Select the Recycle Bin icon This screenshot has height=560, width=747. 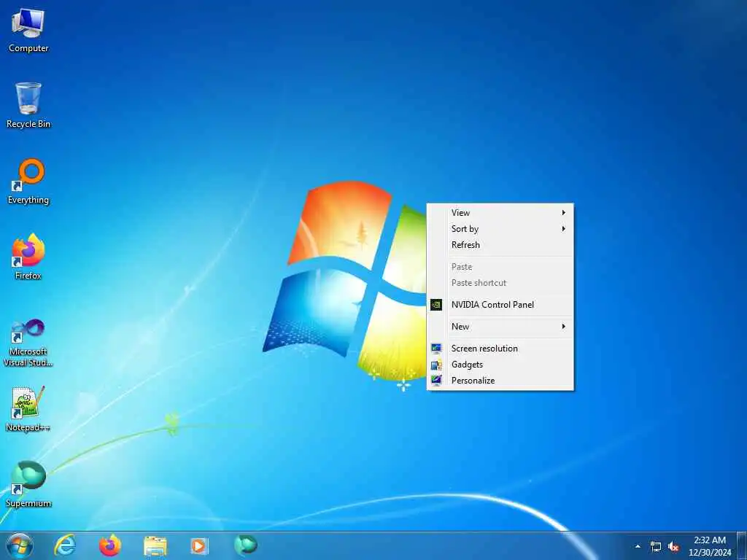click(28, 106)
